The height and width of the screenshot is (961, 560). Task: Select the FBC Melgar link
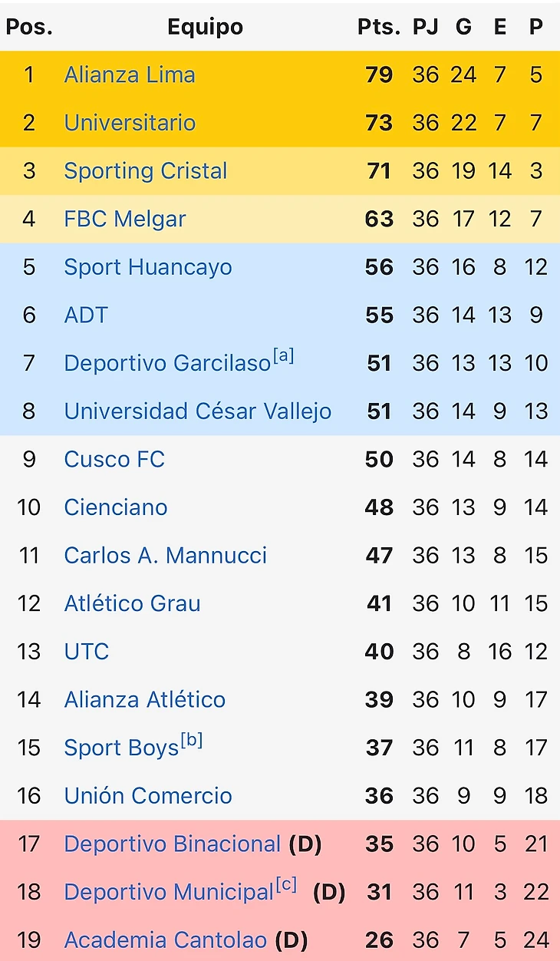125,220
